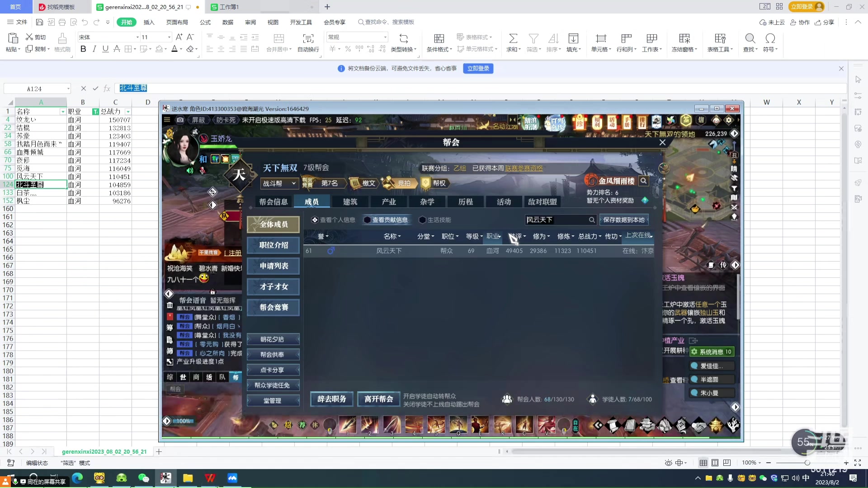Screen dimensions: 868x488
Task: Click the undo icon in WPS quick access bar
Action: click(x=85, y=22)
